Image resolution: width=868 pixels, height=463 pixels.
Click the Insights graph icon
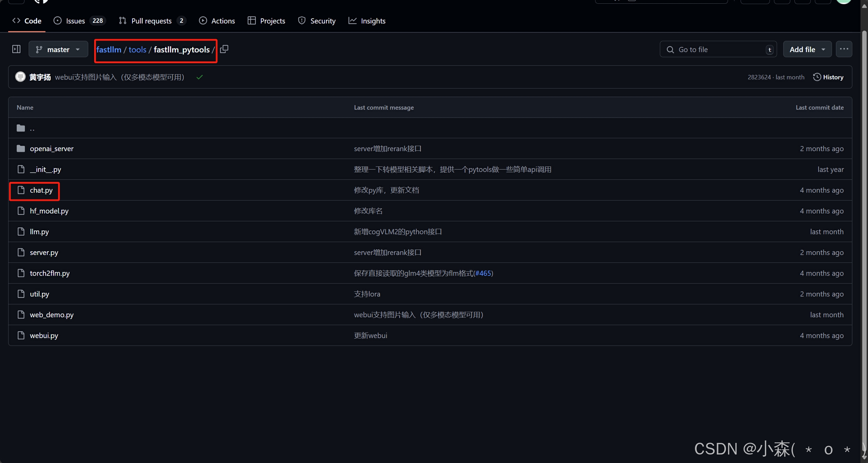353,21
